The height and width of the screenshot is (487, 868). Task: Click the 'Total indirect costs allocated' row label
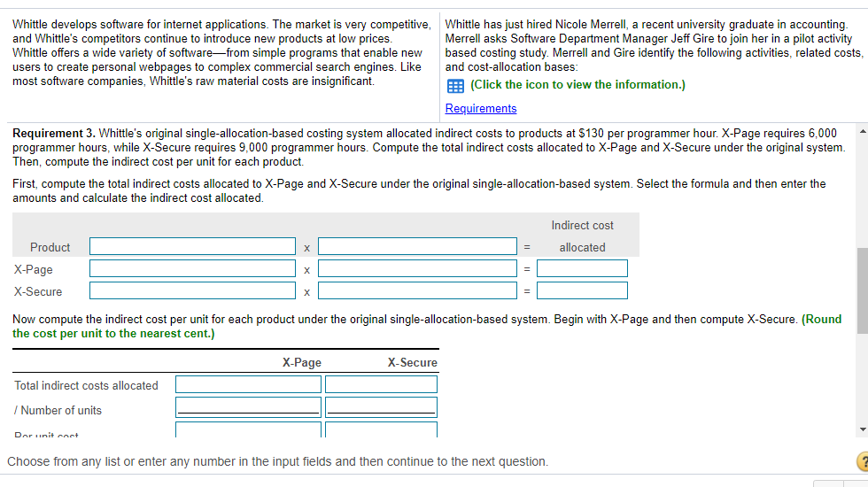click(87, 385)
